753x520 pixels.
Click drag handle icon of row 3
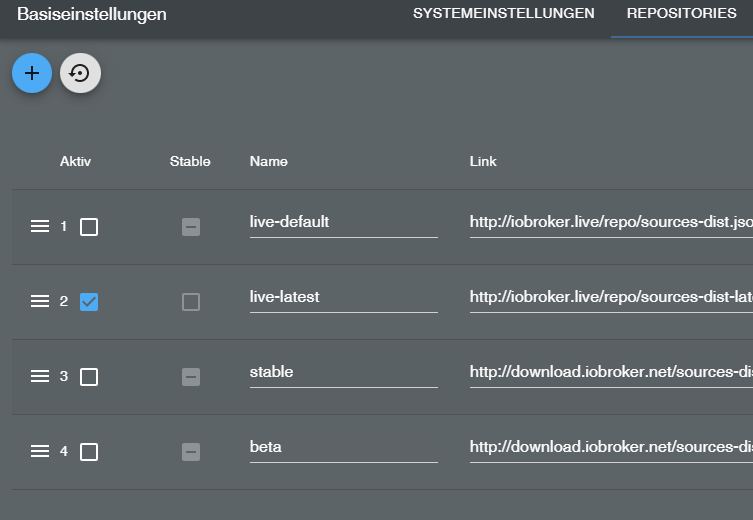pyautogui.click(x=40, y=377)
